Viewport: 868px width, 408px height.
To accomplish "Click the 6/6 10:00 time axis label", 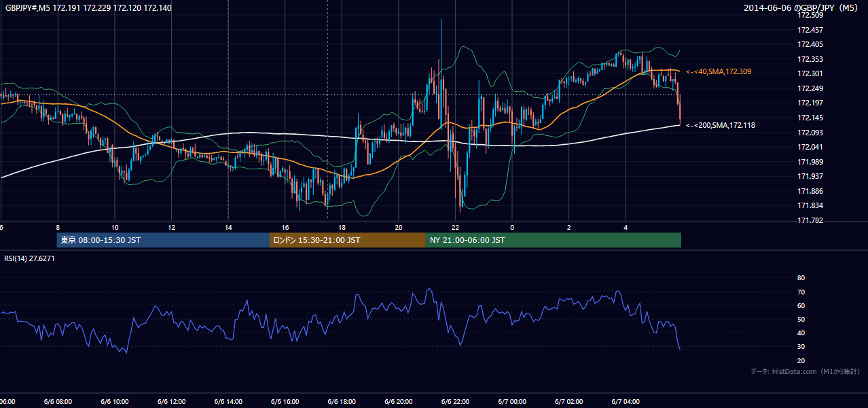I will click(x=115, y=401).
